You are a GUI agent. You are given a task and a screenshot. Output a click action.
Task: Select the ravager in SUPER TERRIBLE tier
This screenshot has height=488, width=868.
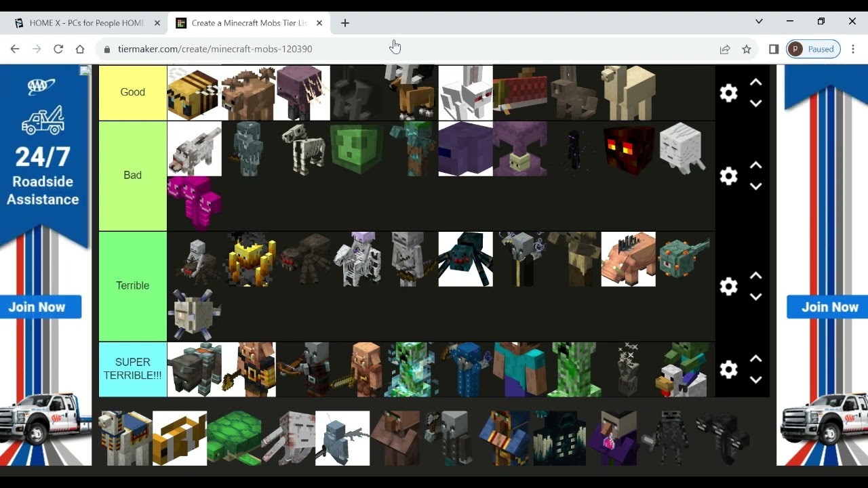click(194, 369)
